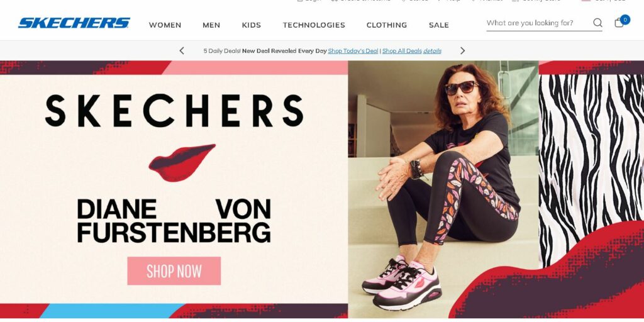The height and width of the screenshot is (322, 644).
Task: Open the deal details link
Action: (433, 51)
